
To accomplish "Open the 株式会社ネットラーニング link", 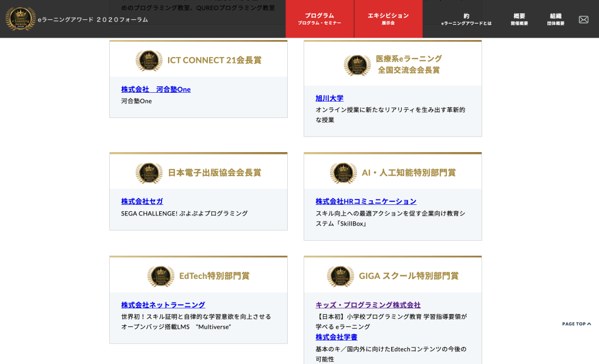I will click(x=163, y=305).
